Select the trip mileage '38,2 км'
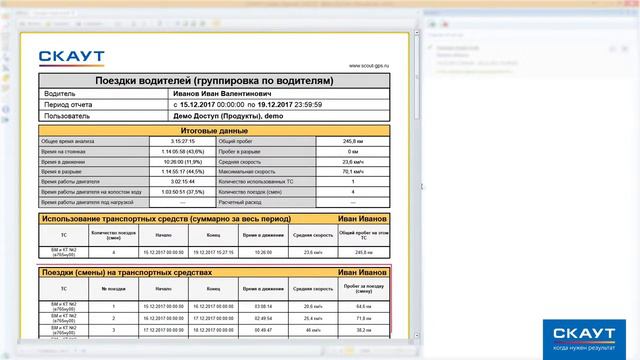 pos(364,330)
